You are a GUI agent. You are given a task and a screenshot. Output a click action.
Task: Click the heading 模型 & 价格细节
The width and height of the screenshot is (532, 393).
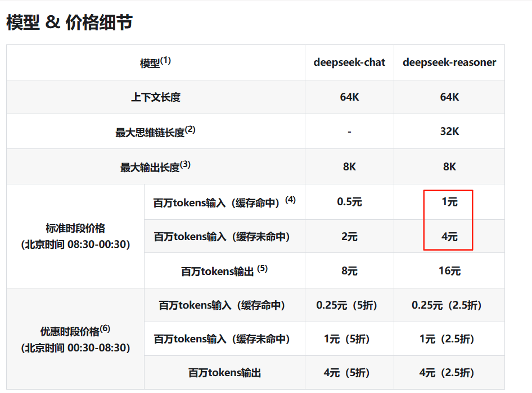pos(69,22)
